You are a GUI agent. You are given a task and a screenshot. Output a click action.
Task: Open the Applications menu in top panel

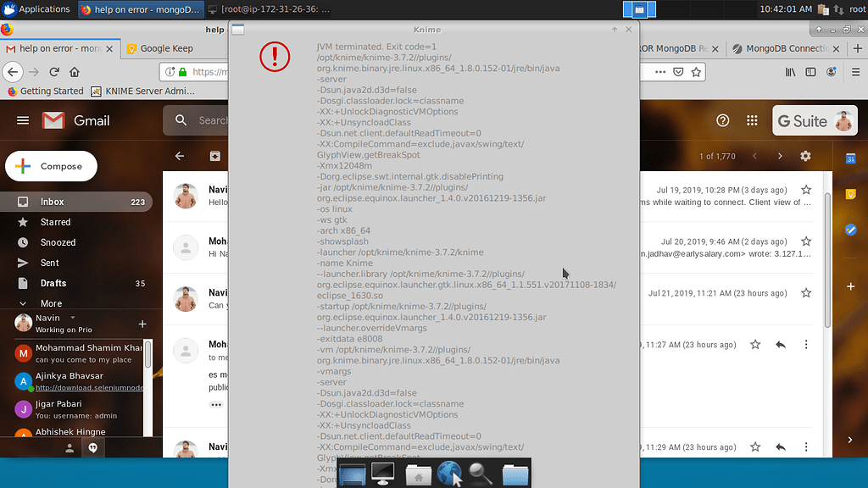click(x=37, y=9)
